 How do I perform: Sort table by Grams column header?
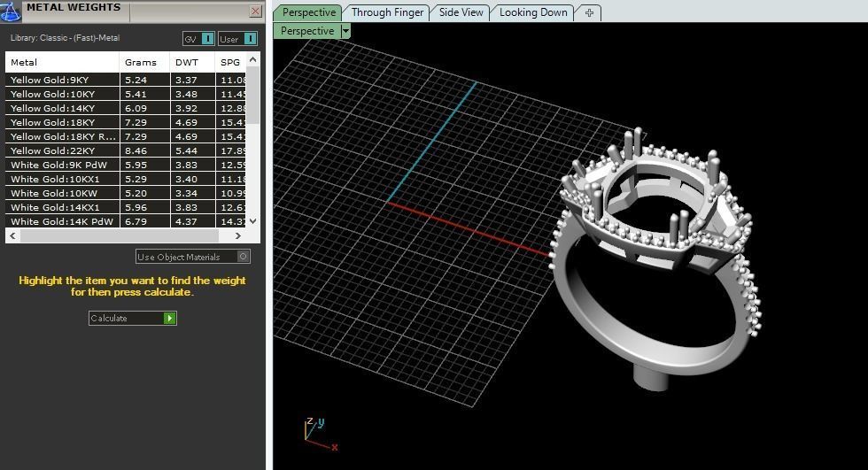coord(144,62)
